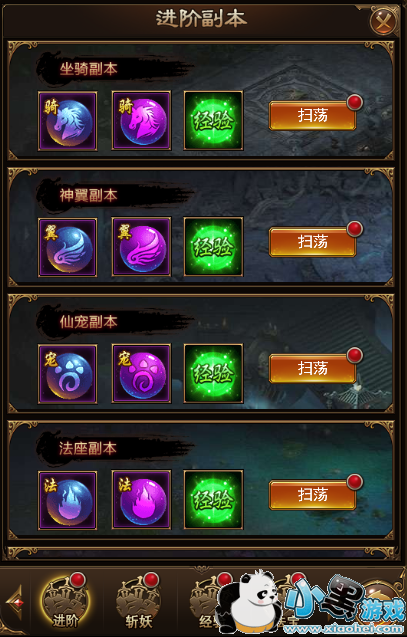Select the purple flame 法 orb icon
The image size is (407, 637).
pyautogui.click(x=141, y=500)
